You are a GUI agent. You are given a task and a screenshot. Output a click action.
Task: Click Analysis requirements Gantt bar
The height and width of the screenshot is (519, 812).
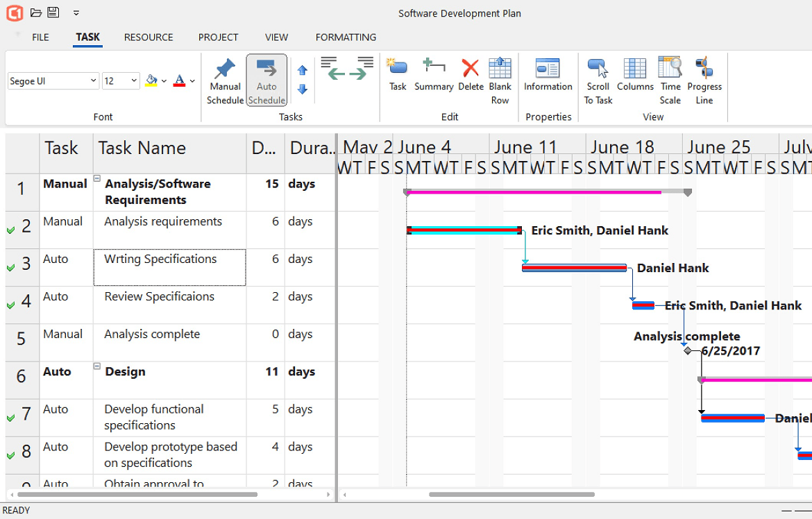click(464, 230)
